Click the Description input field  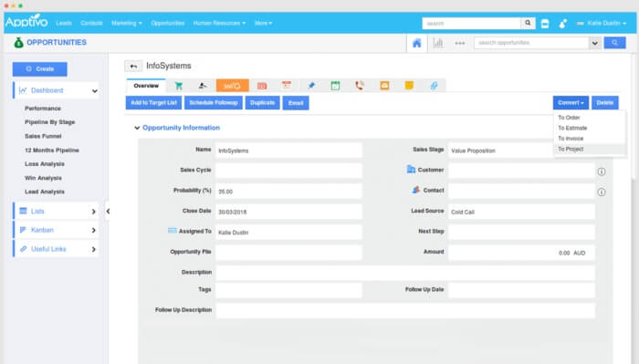pos(405,273)
